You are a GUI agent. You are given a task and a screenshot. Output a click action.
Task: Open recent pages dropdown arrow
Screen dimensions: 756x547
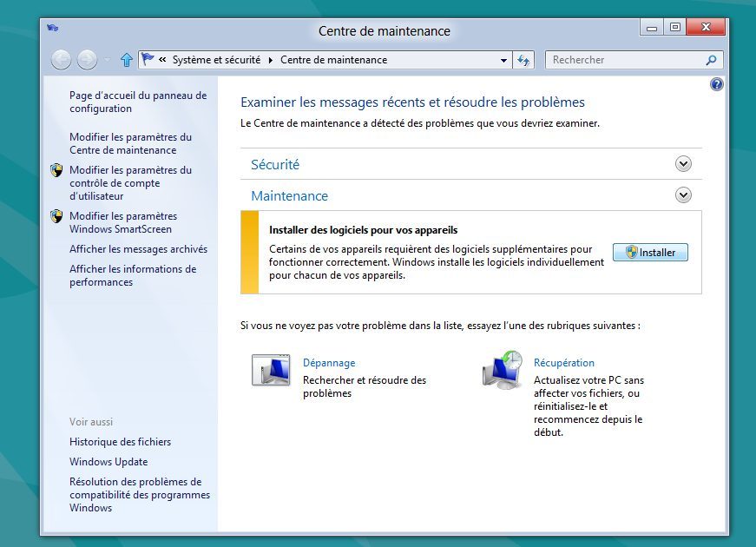[x=107, y=60]
